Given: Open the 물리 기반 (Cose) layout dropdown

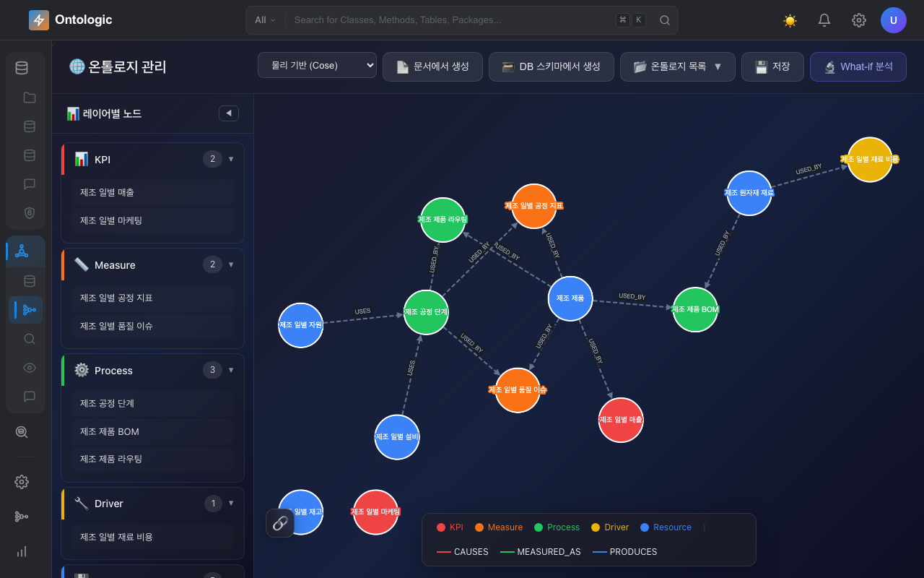Looking at the screenshot, I should [317, 65].
